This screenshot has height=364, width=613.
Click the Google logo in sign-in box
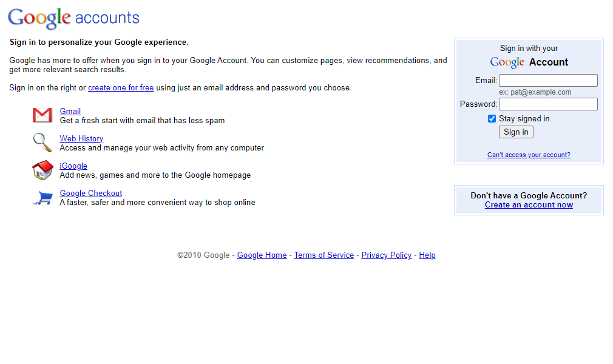point(507,62)
